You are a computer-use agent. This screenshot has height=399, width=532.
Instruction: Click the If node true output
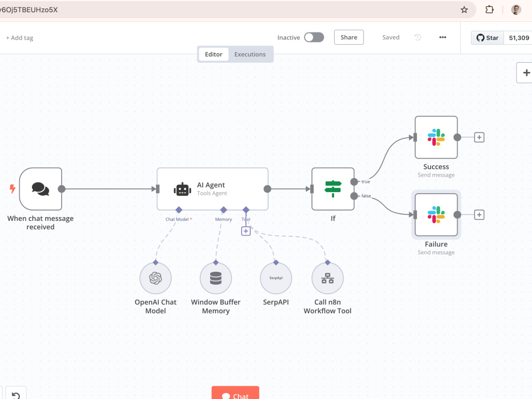tap(354, 182)
